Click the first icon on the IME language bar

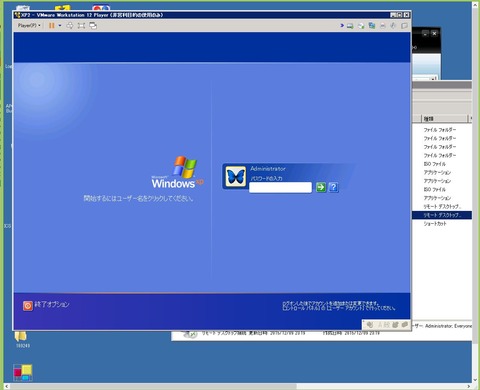pyautogui.click(x=370, y=324)
